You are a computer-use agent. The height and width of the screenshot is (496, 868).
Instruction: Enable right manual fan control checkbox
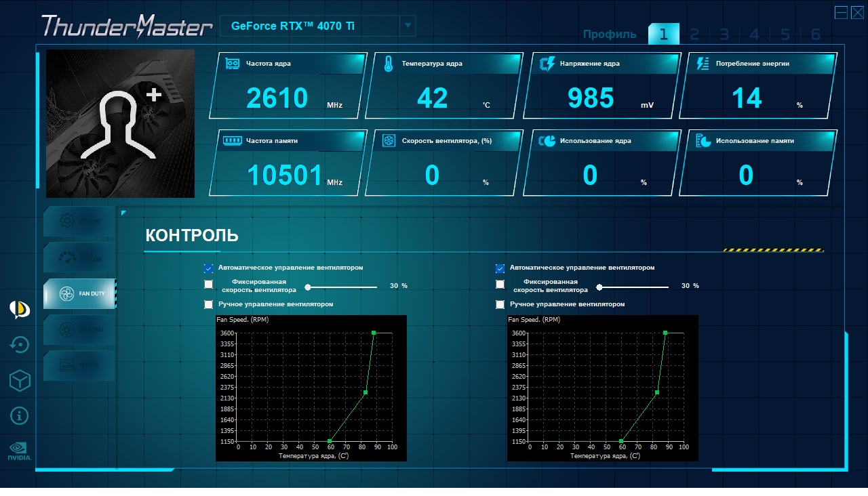click(x=500, y=304)
